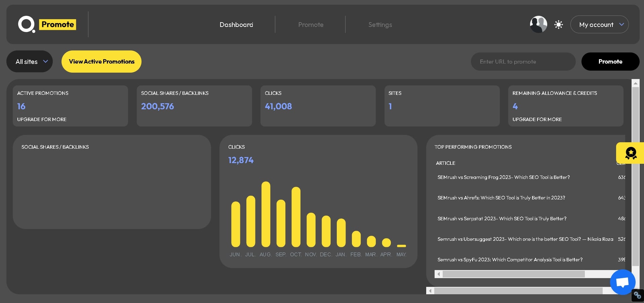Open the chat support bubble
Viewport: 644px width, 303px height.
click(x=622, y=282)
